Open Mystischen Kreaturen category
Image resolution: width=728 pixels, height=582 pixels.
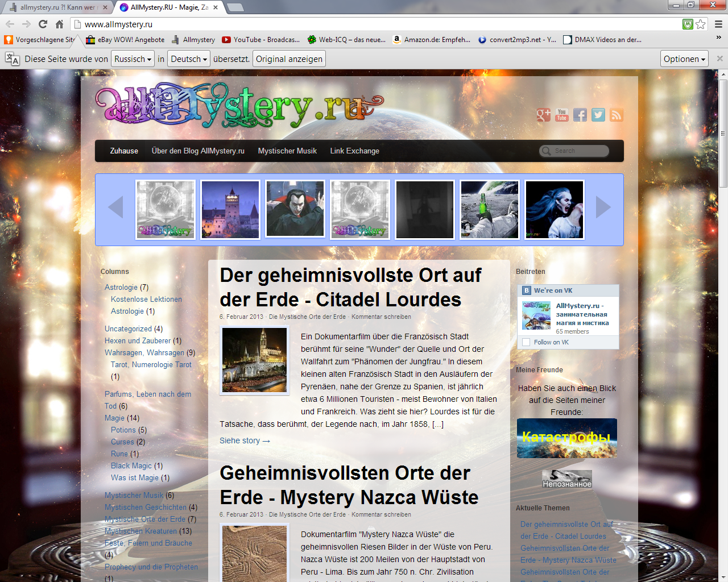[x=140, y=531]
